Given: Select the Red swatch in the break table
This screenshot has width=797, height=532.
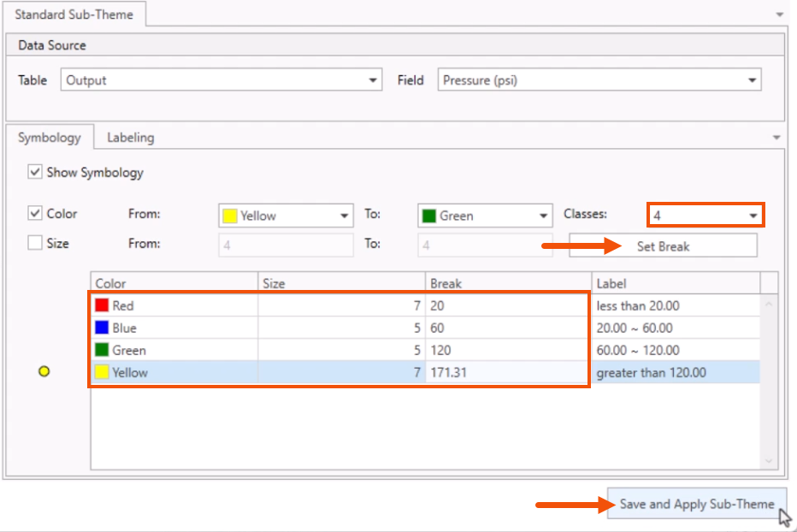Looking at the screenshot, I should [x=103, y=305].
